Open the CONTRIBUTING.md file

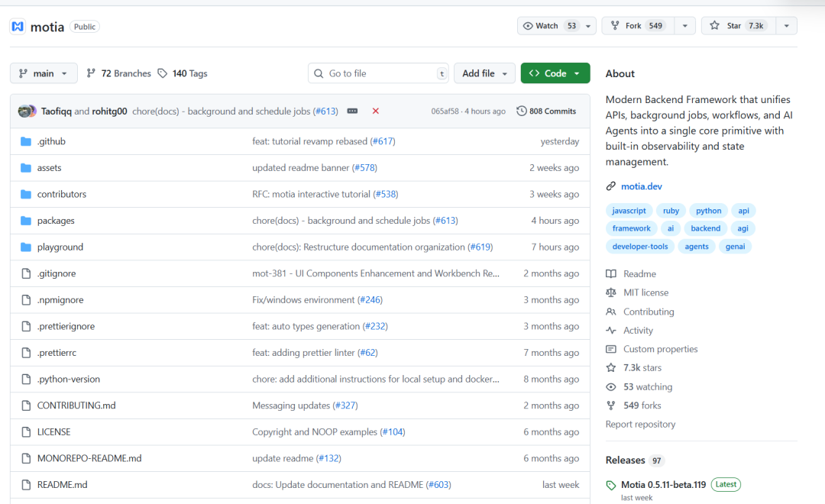coord(76,405)
